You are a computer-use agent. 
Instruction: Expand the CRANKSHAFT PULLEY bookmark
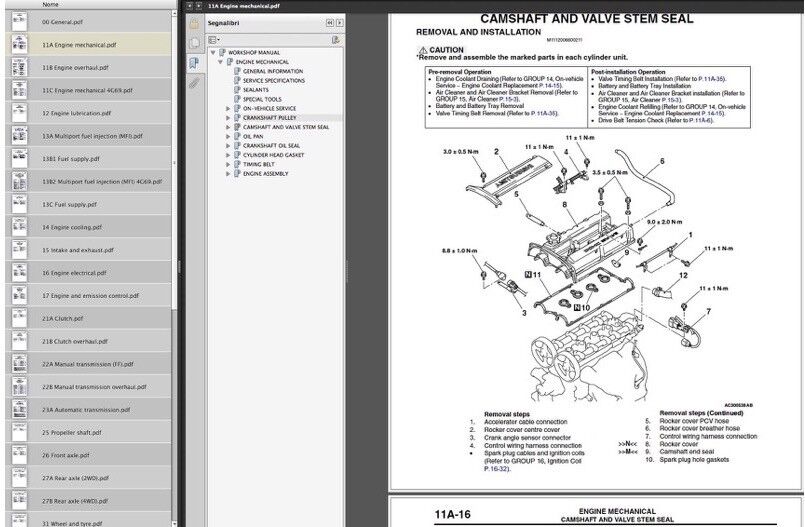point(228,118)
